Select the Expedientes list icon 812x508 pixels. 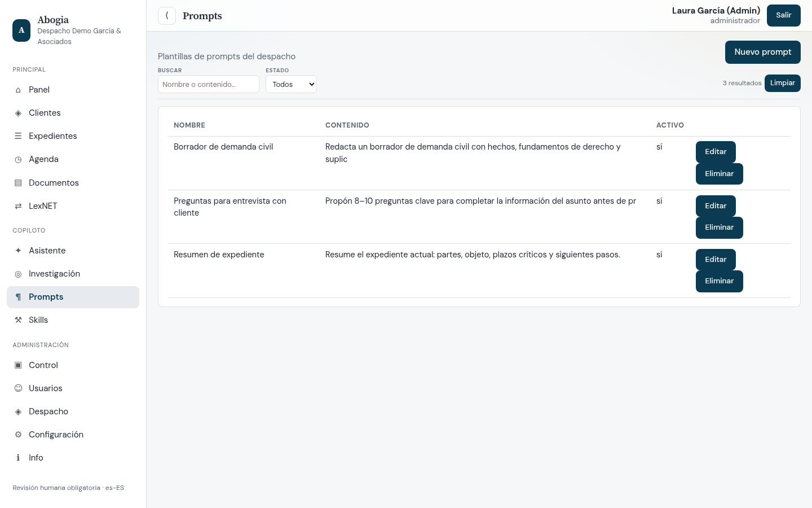click(x=18, y=136)
